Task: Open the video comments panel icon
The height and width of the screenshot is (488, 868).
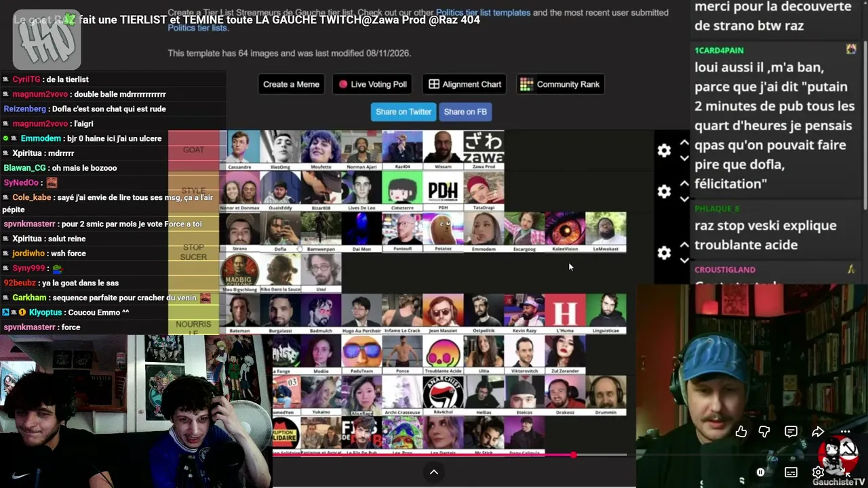Action: pos(791,432)
